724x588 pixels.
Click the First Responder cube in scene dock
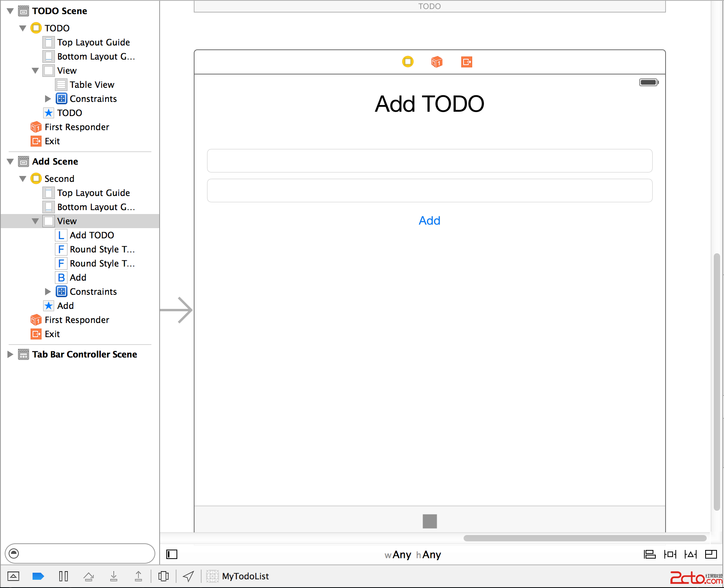[437, 62]
